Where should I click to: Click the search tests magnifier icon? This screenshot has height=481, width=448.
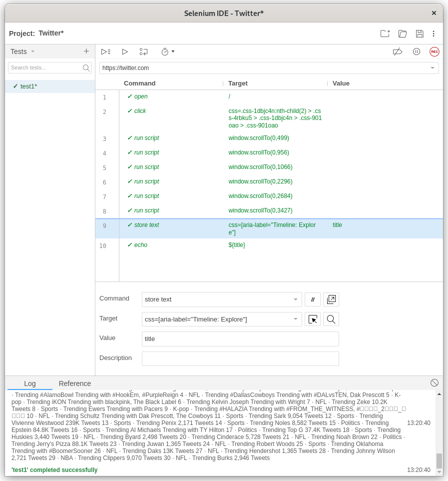pos(86,68)
